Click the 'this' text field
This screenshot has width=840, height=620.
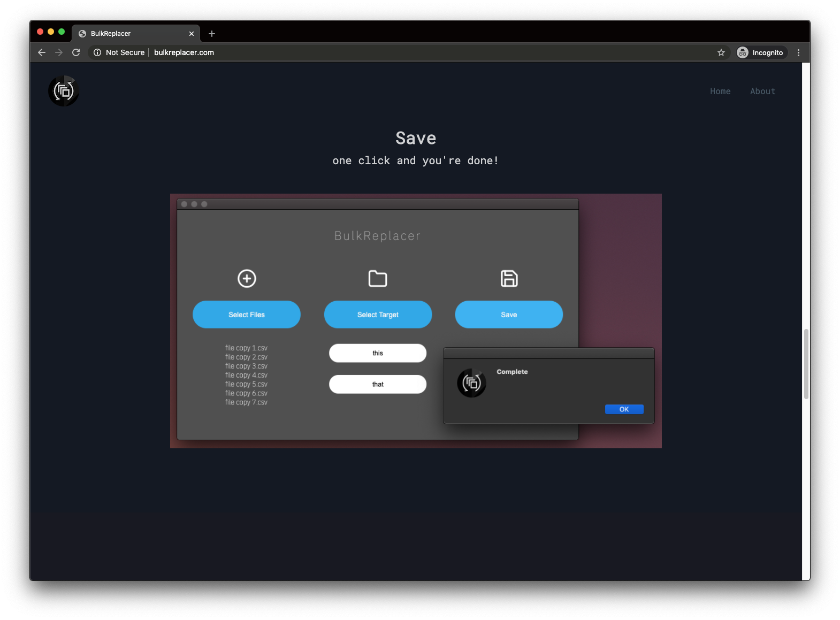pyautogui.click(x=378, y=353)
